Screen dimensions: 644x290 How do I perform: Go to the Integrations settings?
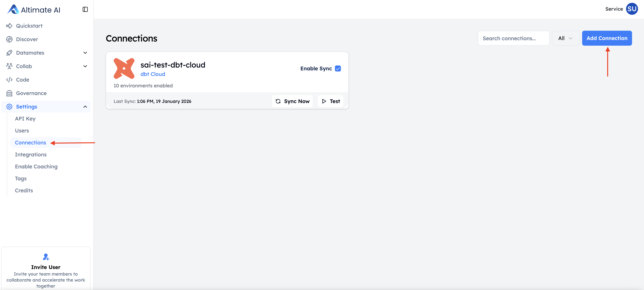[31, 154]
